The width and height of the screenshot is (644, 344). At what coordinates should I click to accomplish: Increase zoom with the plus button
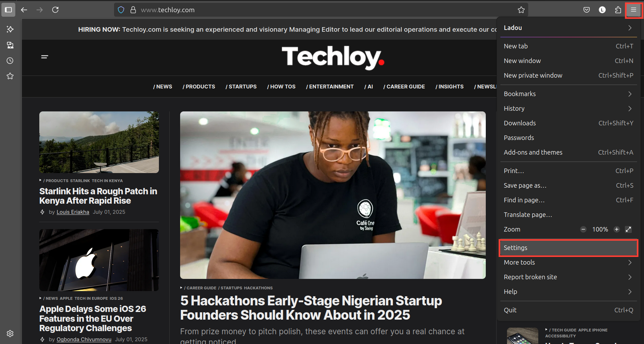617,229
